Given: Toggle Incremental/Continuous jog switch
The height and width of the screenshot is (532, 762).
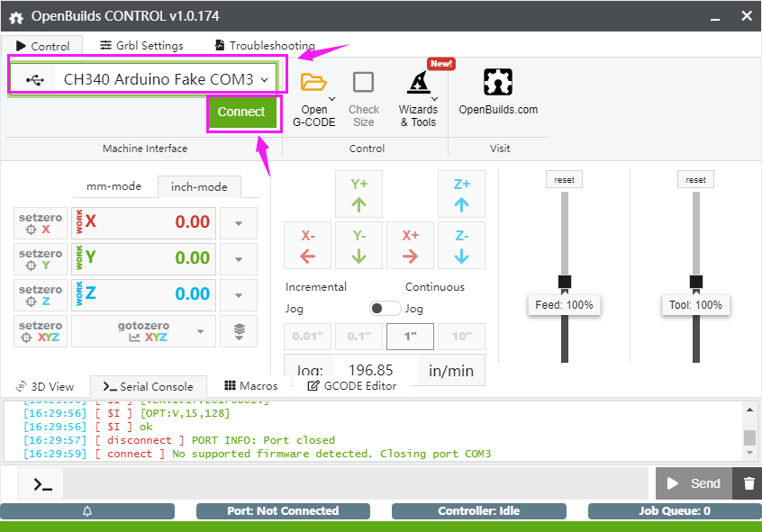Looking at the screenshot, I should coord(386,308).
